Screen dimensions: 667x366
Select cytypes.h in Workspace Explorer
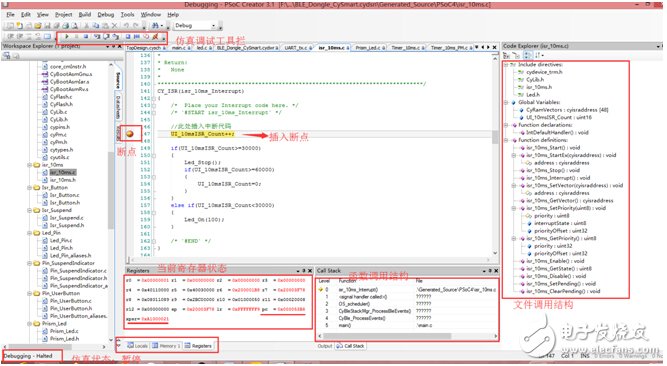click(61, 149)
